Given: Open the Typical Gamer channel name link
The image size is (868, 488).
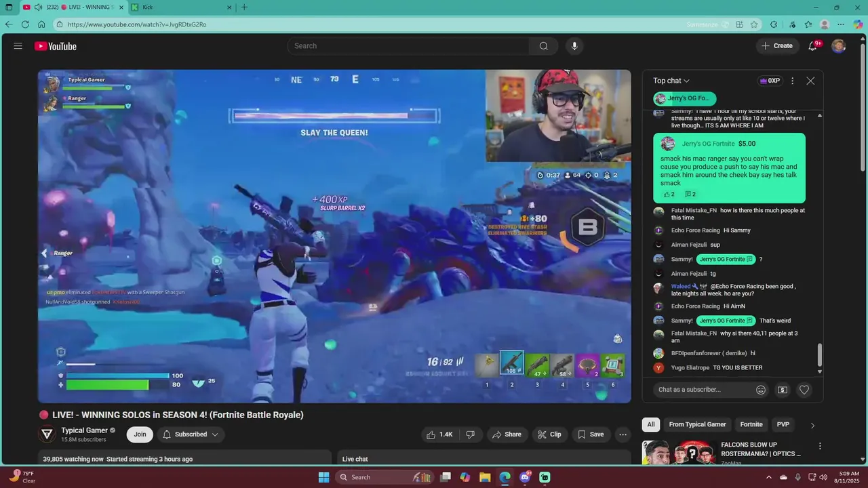Looking at the screenshot, I should (85, 430).
